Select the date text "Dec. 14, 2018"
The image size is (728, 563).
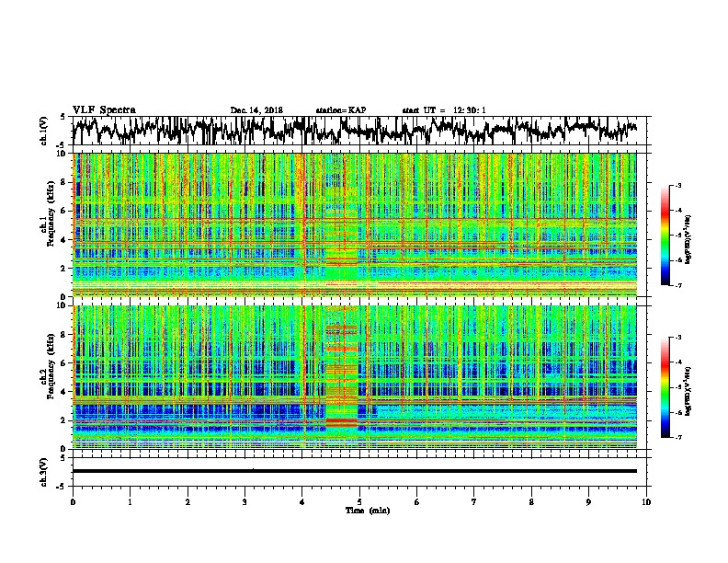point(256,110)
